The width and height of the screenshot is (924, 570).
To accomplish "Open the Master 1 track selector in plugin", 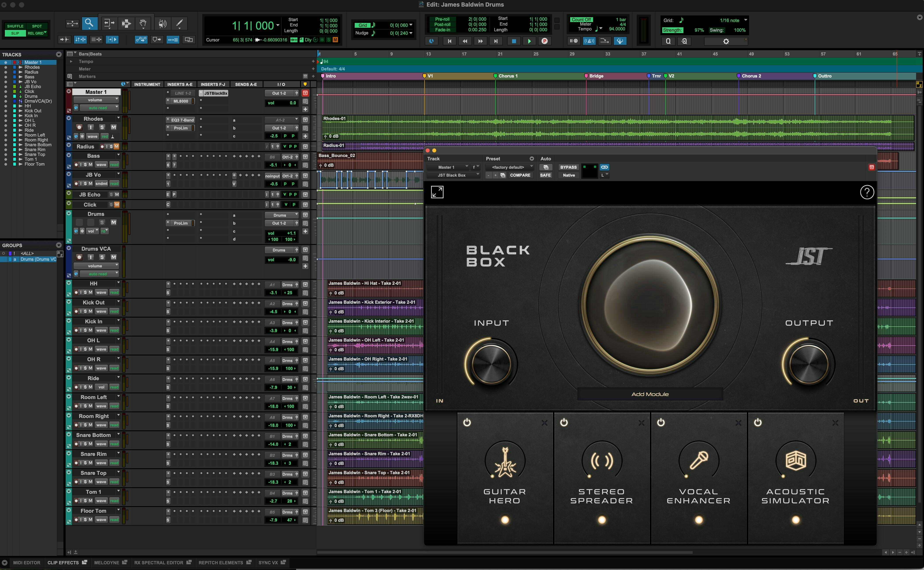I will pyautogui.click(x=448, y=167).
